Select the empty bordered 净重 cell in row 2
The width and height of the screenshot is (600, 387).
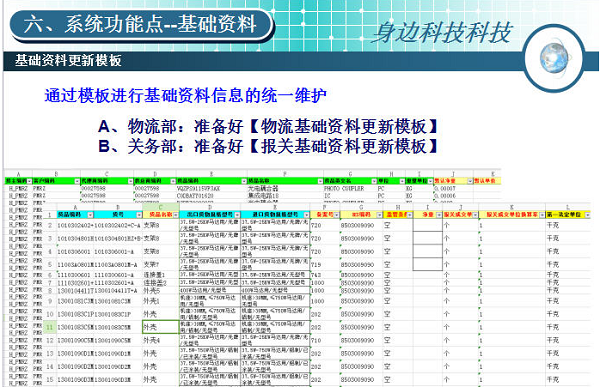pos(428,225)
